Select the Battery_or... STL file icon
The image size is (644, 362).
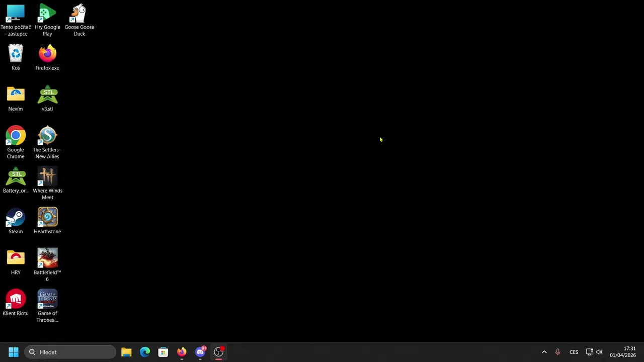[x=16, y=180]
